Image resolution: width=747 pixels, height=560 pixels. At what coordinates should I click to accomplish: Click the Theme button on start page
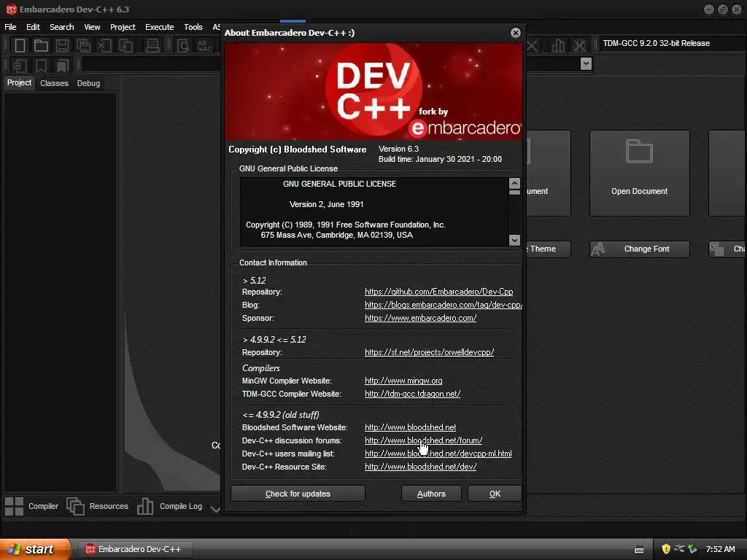click(548, 249)
